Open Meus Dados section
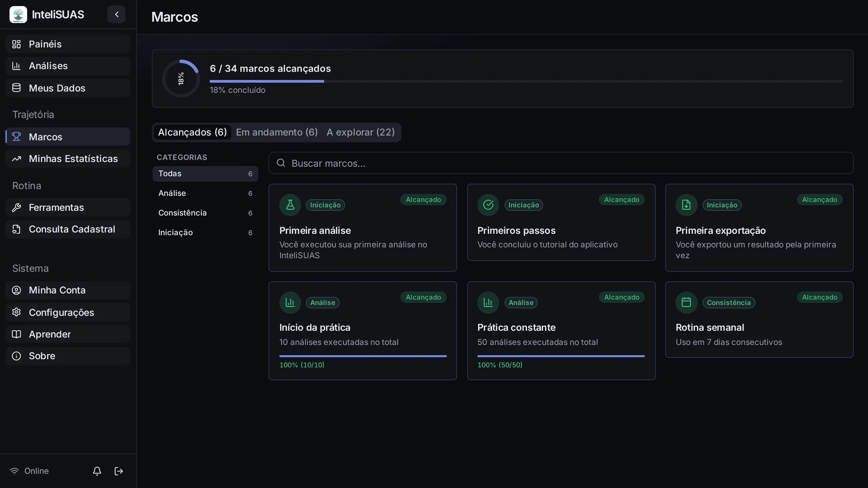868x488 pixels. pos(68,88)
